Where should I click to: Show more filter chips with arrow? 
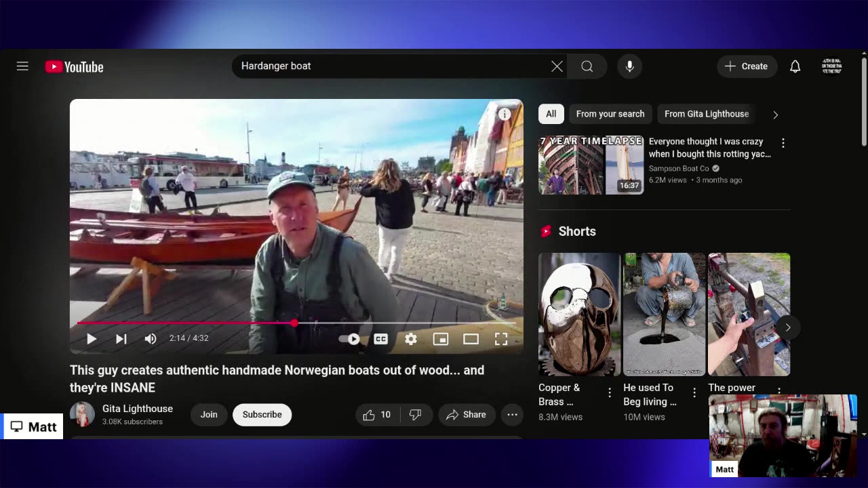tap(776, 115)
